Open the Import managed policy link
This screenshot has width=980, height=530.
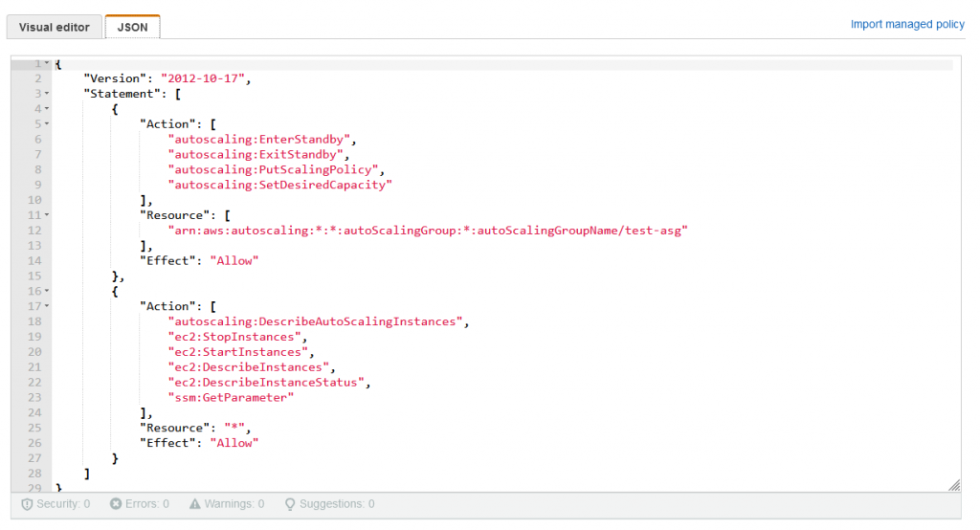click(x=907, y=24)
